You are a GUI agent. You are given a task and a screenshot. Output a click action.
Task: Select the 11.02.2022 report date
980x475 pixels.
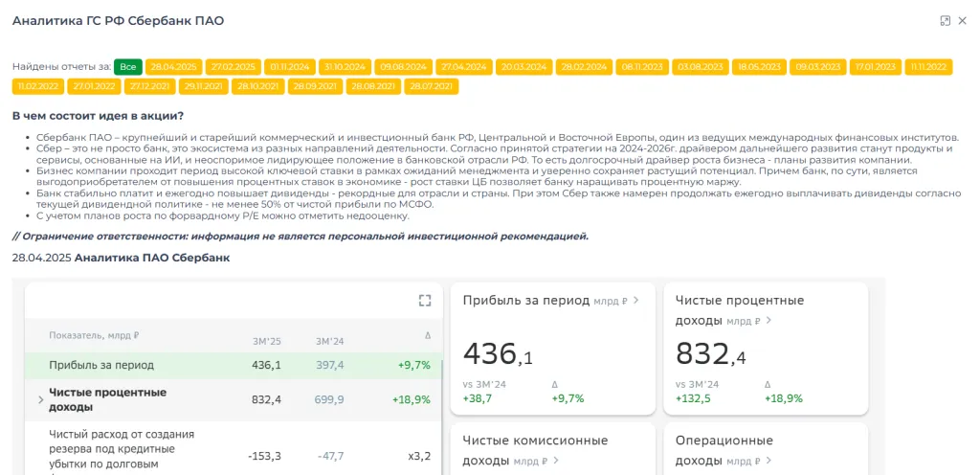click(37, 86)
